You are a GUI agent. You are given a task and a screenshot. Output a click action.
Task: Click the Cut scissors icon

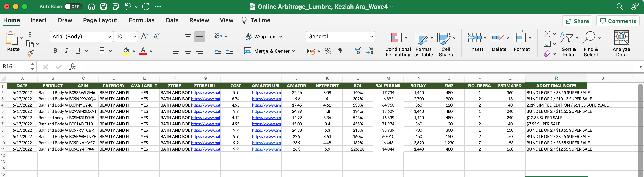point(30,34)
